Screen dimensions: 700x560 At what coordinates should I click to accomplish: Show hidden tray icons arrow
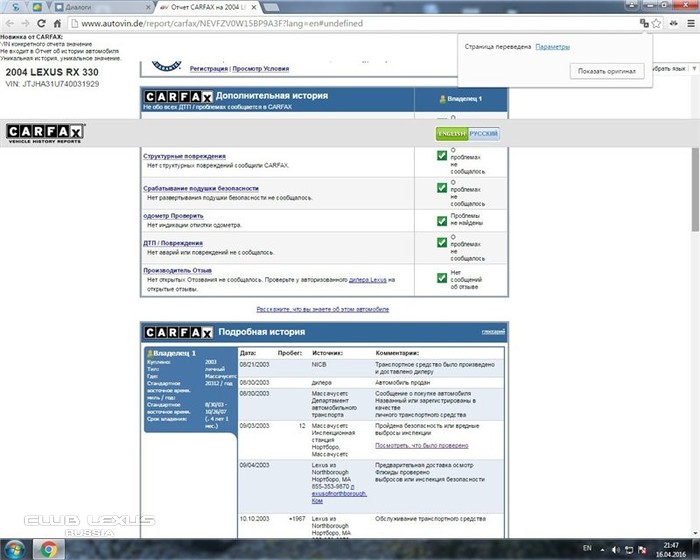(603, 550)
